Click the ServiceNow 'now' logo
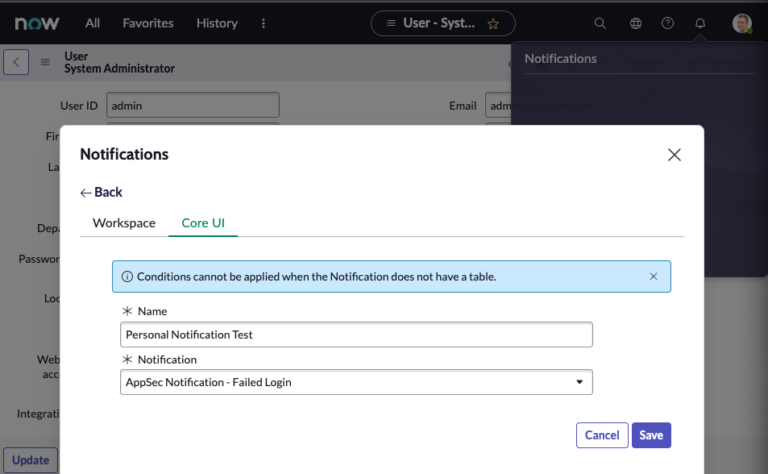This screenshot has width=768, height=474. tap(37, 23)
